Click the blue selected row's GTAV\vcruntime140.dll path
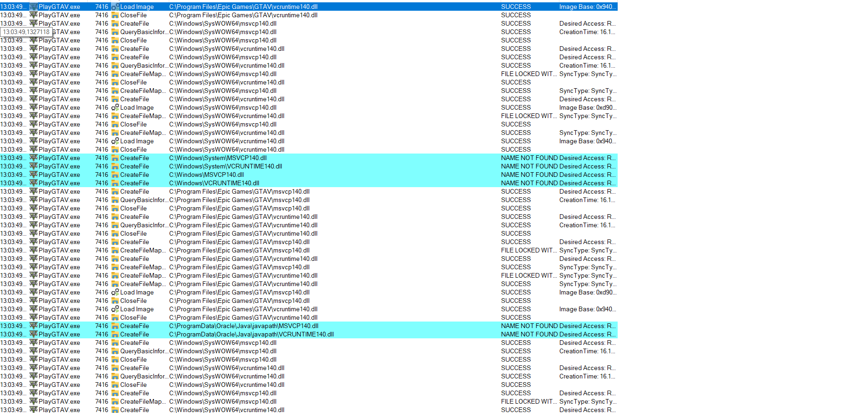 coord(243,7)
